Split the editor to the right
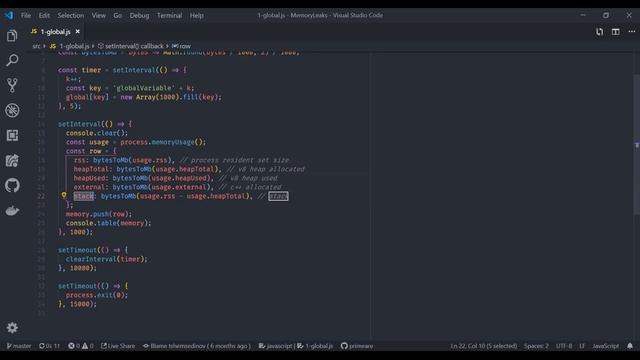This screenshot has width=640, height=360. tap(616, 31)
